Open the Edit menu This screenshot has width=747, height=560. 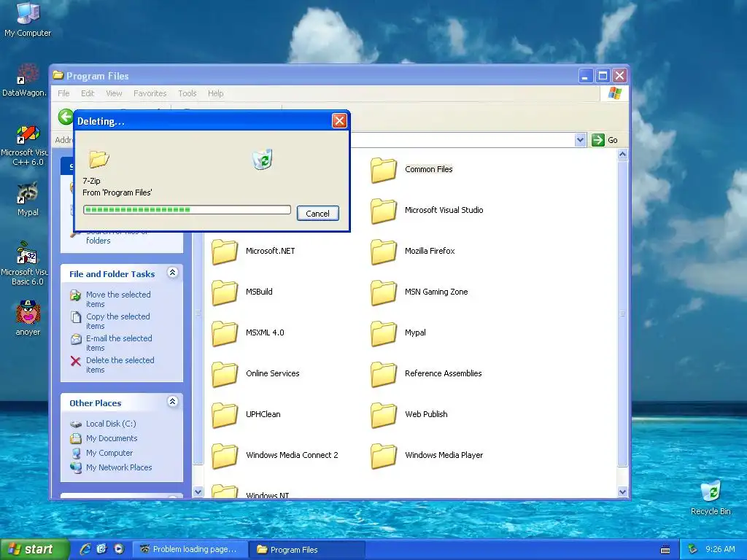[x=88, y=93]
